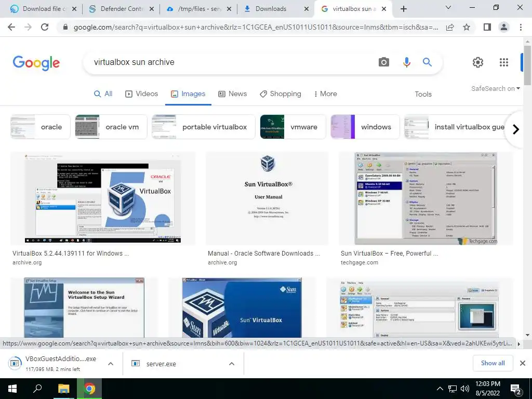Select the vmware suggestion chip
Image resolution: width=532 pixels, height=399 pixels.
coord(293,127)
